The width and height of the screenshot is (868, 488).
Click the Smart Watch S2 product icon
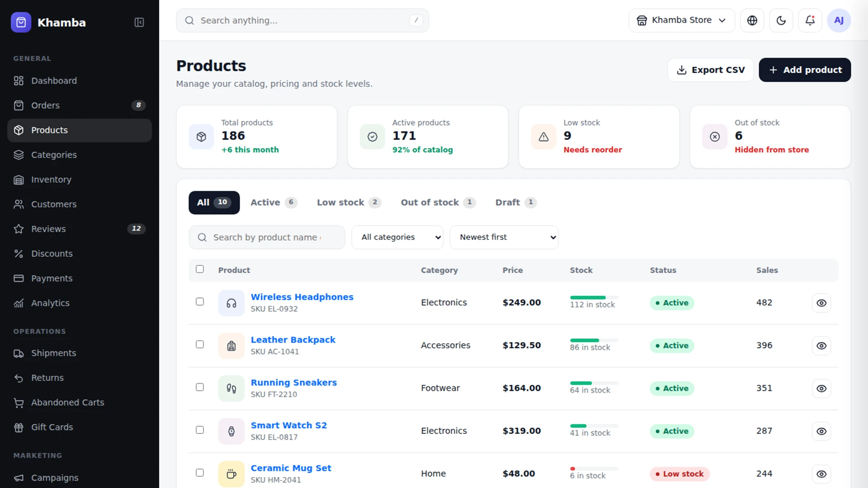(x=231, y=431)
